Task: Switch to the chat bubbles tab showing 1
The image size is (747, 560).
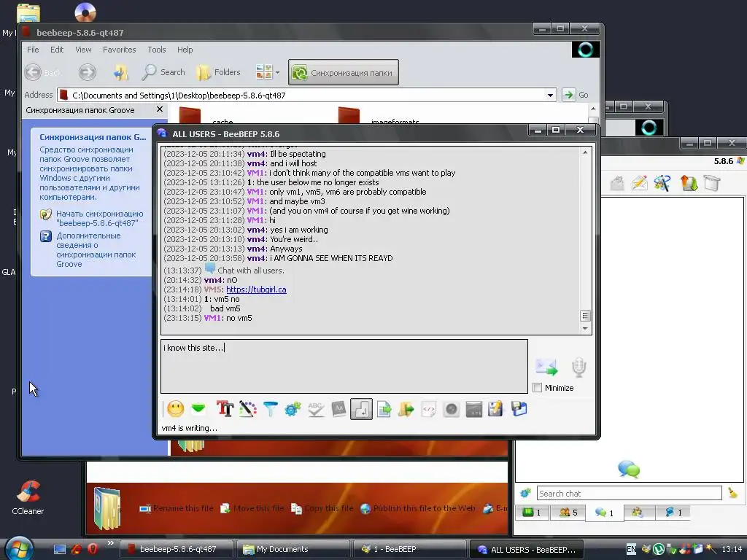Action: click(x=604, y=513)
